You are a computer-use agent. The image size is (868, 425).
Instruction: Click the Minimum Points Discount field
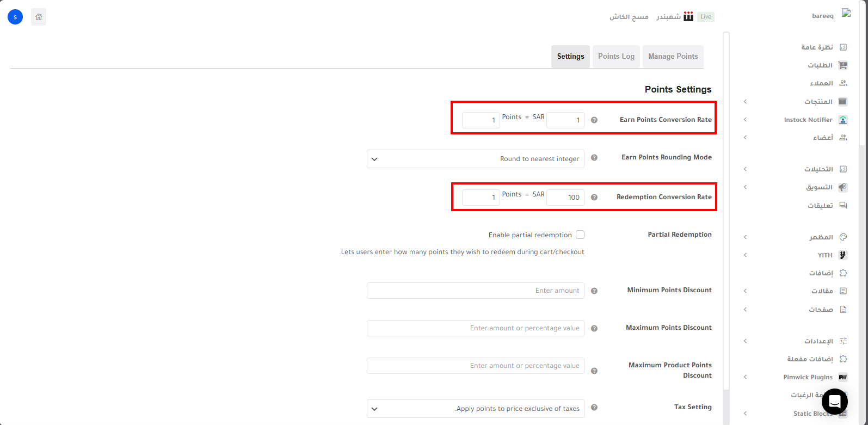click(x=475, y=291)
